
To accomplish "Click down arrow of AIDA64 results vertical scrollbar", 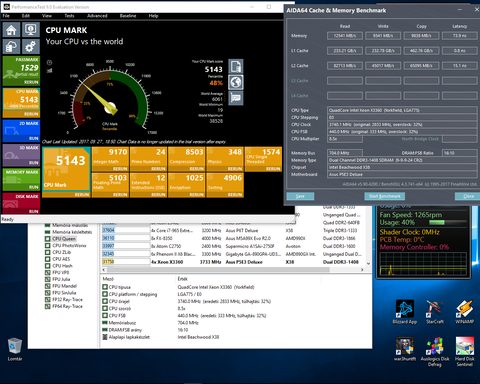I will (368, 263).
